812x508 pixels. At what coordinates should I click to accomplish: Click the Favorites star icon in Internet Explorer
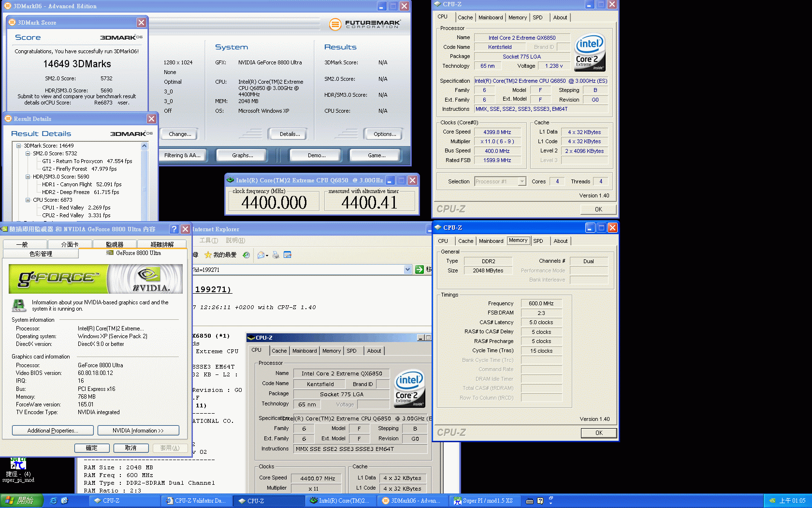point(208,255)
